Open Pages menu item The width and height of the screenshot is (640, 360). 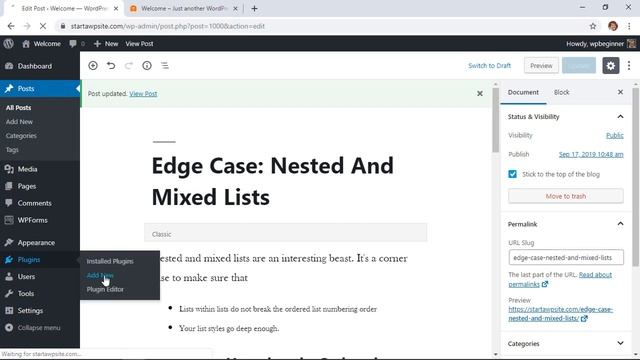(x=27, y=186)
